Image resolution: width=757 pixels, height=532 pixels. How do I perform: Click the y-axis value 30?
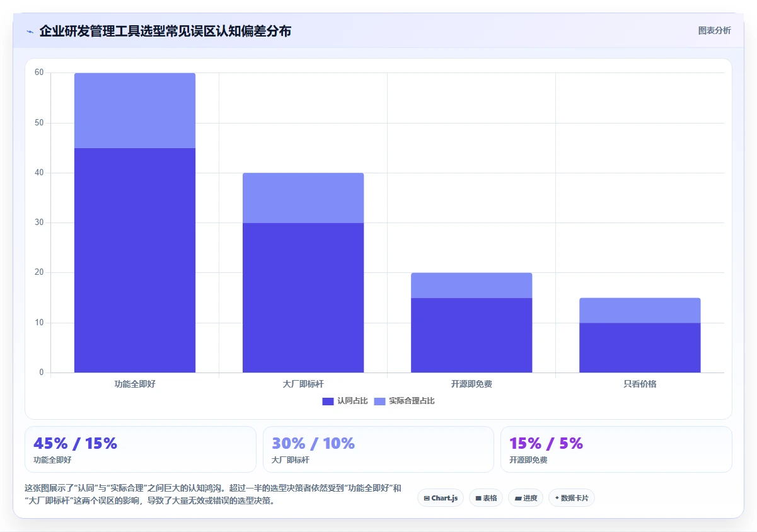39,223
